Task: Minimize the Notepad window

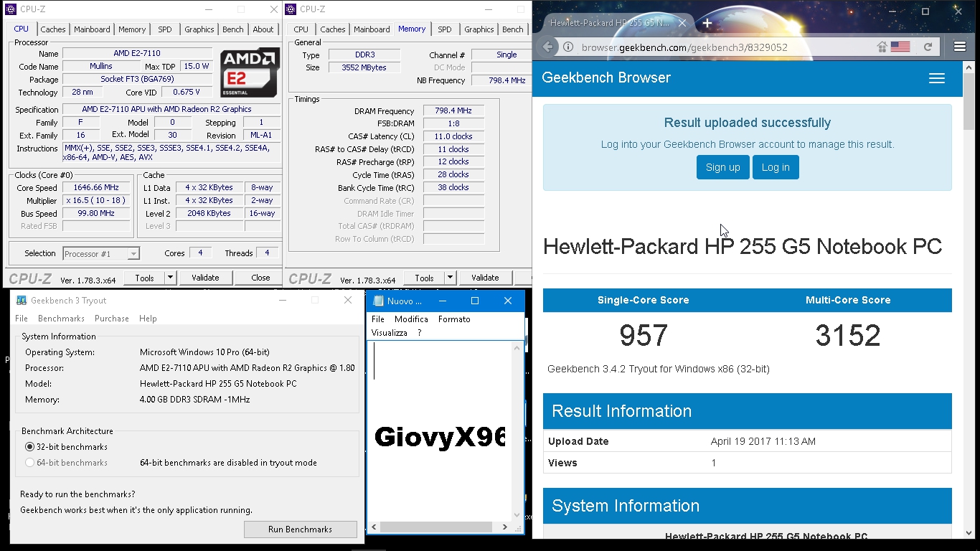Action: pyautogui.click(x=443, y=301)
